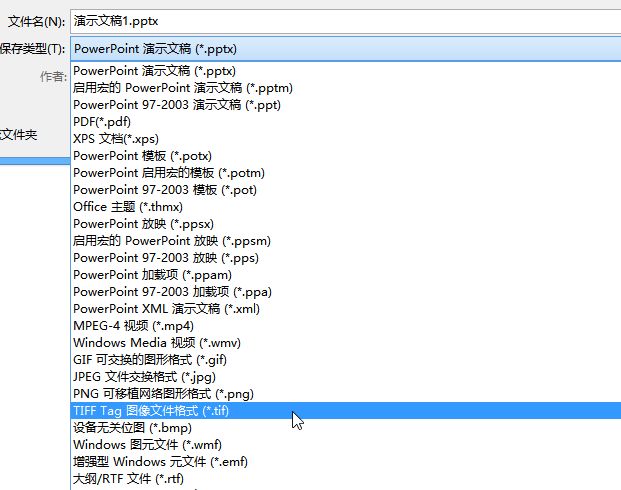
Task: Pick PowerPoint XML 演示文稿 (*.xml)
Action: [x=345, y=309]
